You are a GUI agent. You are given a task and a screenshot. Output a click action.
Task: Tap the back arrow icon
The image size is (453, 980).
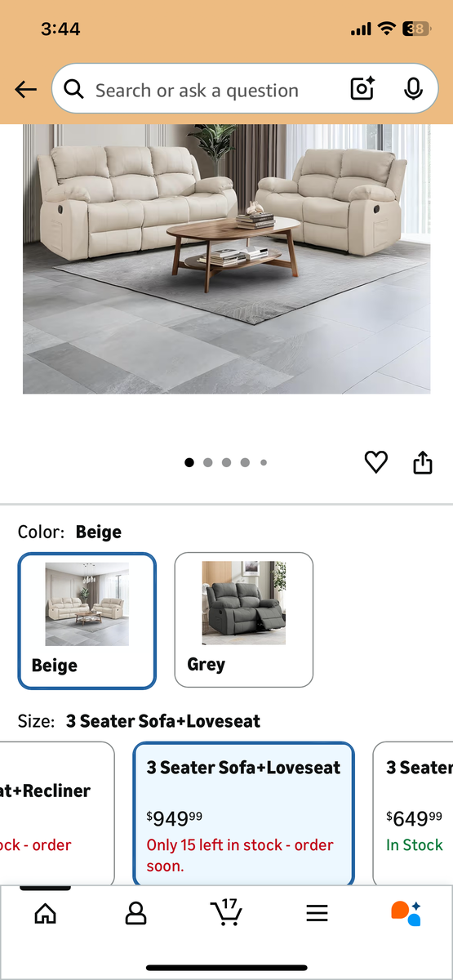(x=26, y=90)
